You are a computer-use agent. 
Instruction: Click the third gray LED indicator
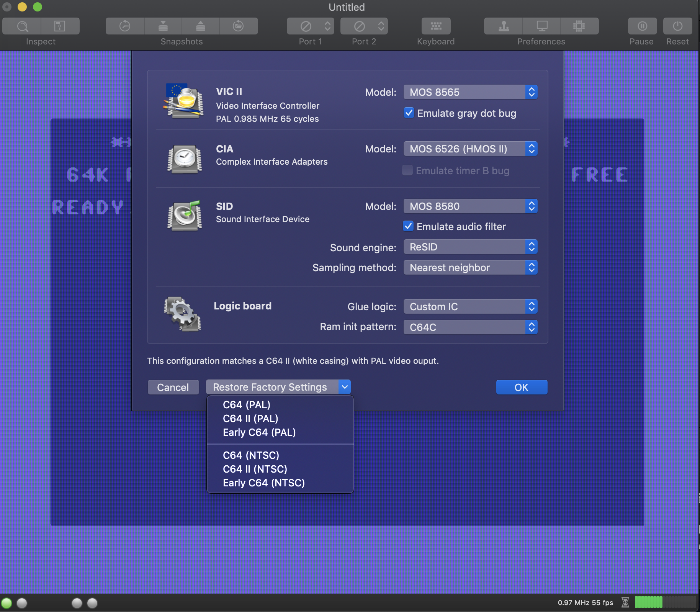77,603
